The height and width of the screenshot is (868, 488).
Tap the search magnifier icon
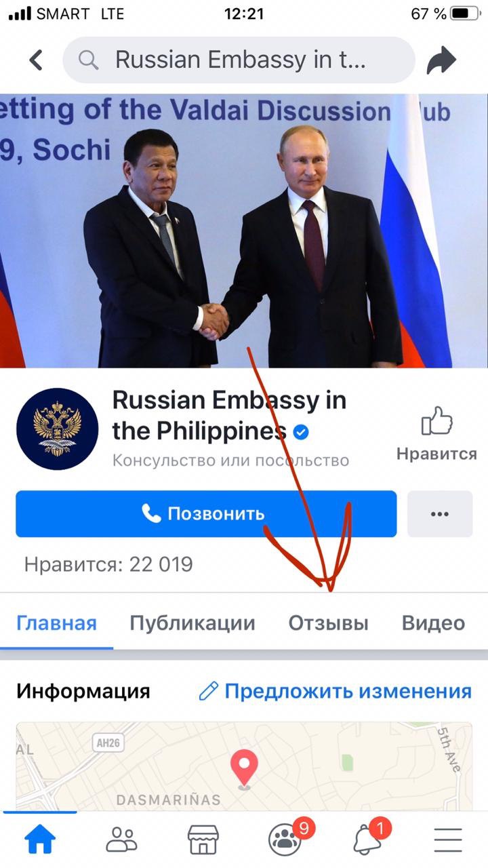click(x=88, y=60)
